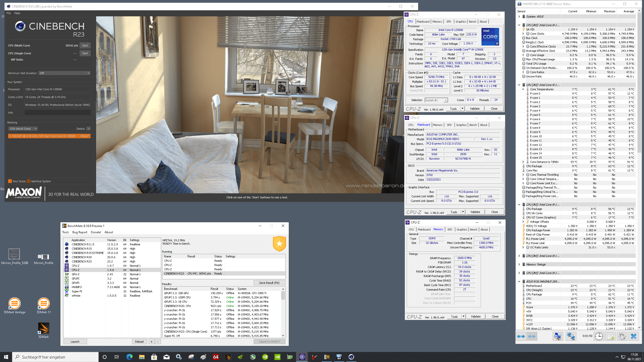Open 3DMark Vantage desktop shortcut
This screenshot has width=644, height=362.
14,305
